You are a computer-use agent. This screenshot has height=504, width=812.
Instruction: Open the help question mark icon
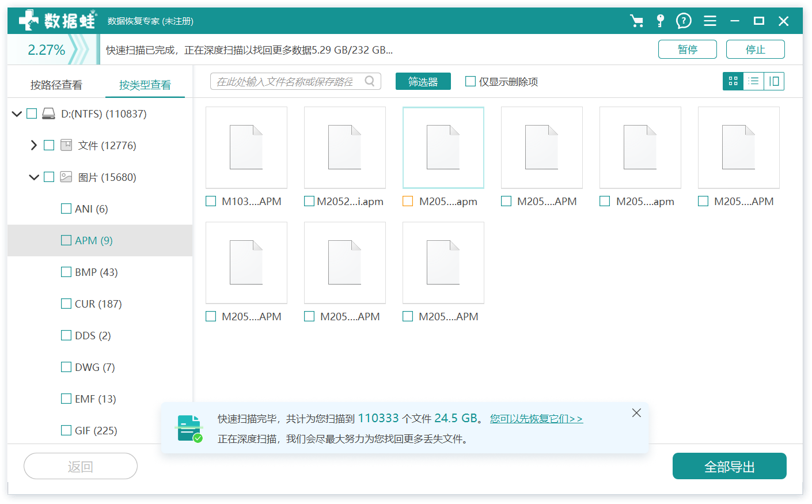tap(684, 21)
